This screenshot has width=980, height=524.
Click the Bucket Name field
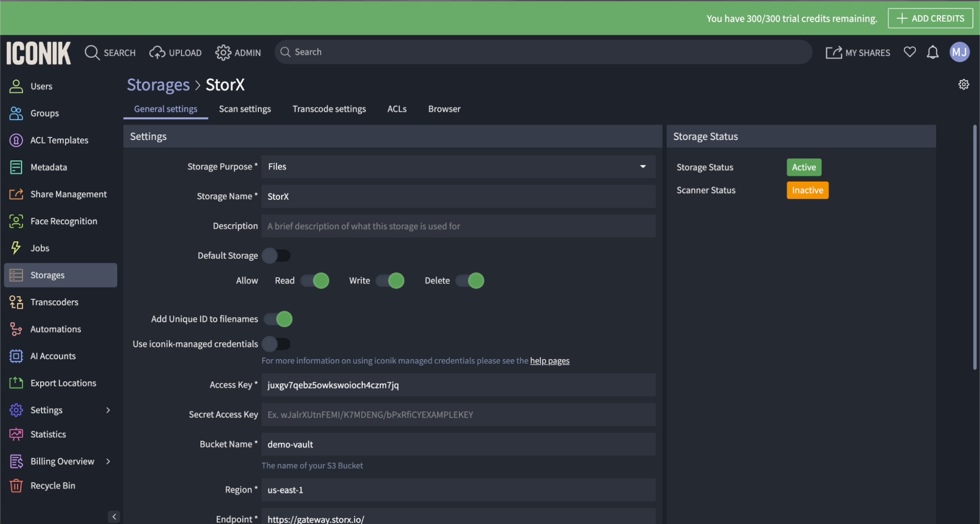point(458,445)
